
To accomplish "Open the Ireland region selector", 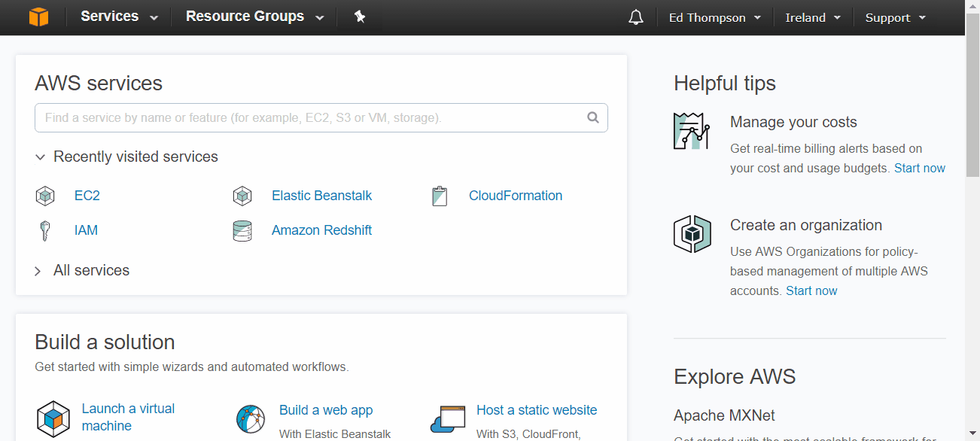I will [x=813, y=17].
